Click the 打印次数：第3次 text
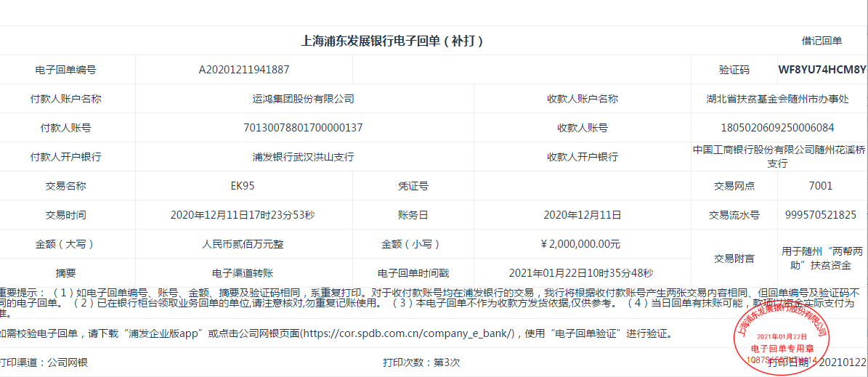 [421, 362]
